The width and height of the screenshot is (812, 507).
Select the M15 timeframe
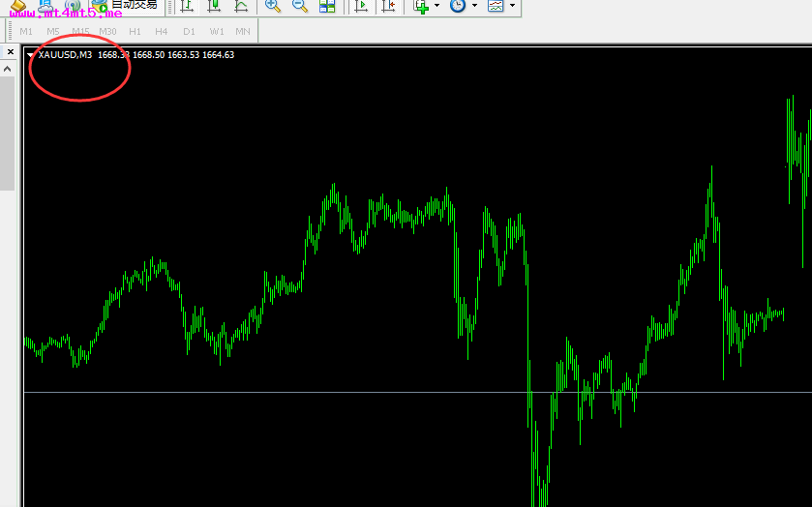[x=80, y=32]
